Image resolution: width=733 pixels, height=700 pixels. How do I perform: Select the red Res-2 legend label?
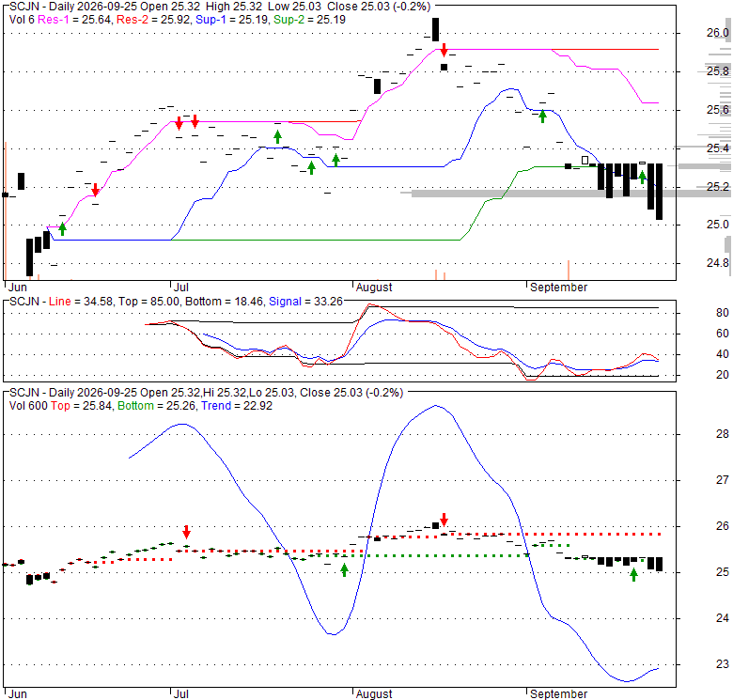pos(133,20)
